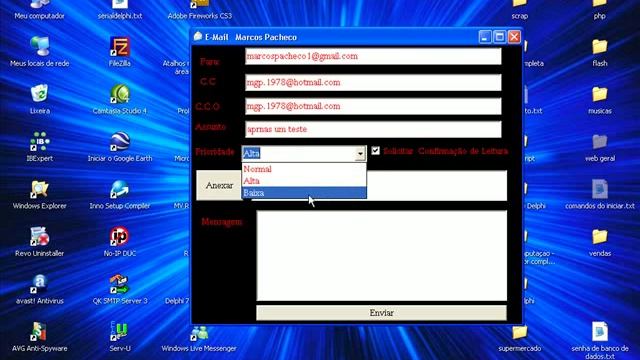Click the attachments list box

pos(437,186)
